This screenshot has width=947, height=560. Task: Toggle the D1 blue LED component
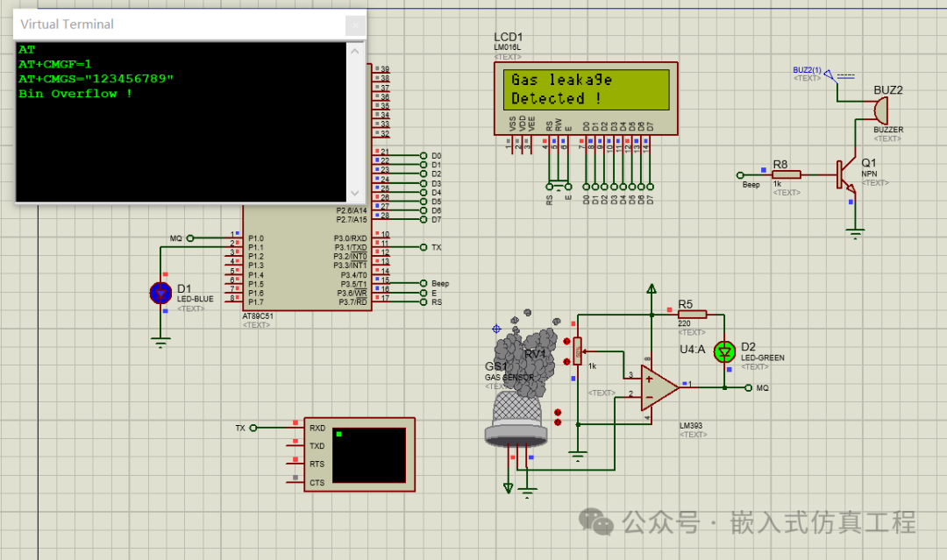pyautogui.click(x=160, y=294)
